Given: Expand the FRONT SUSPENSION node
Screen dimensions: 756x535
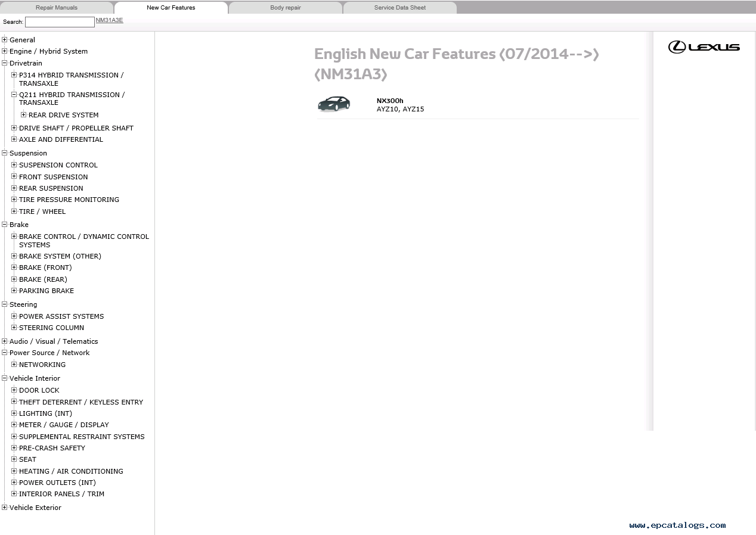Looking at the screenshot, I should [14, 177].
